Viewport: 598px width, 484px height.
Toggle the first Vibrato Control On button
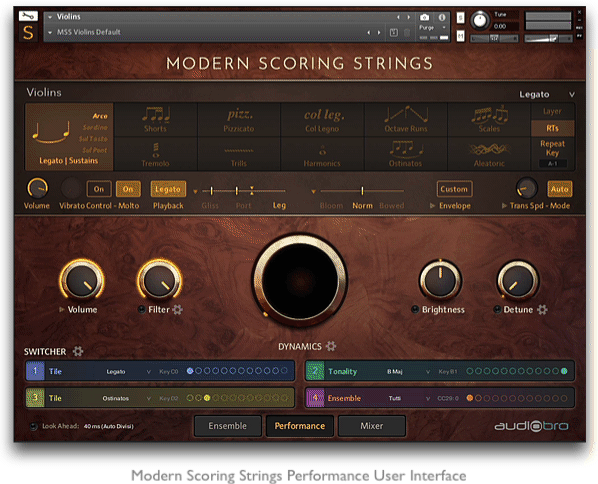click(x=99, y=189)
